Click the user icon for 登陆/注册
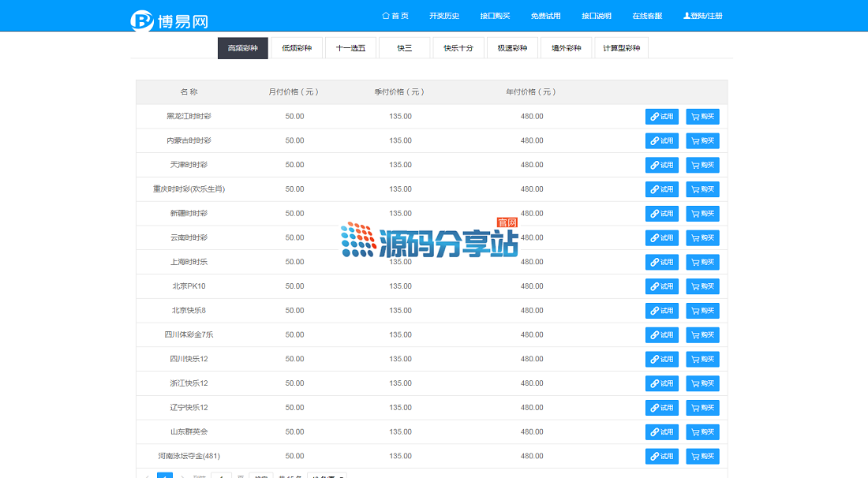Image resolution: width=868 pixels, height=478 pixels. click(x=687, y=16)
